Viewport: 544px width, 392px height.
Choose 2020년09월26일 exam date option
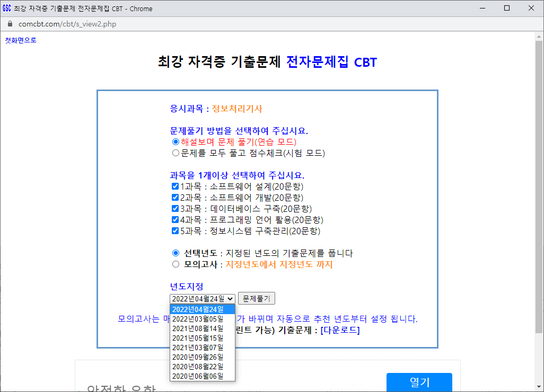pos(198,357)
